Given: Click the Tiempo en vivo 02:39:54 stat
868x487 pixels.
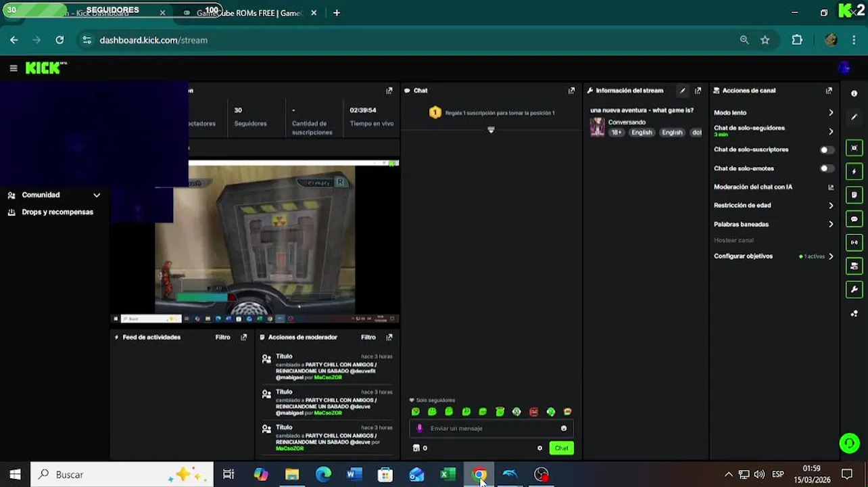Looking at the screenshot, I should 371,116.
